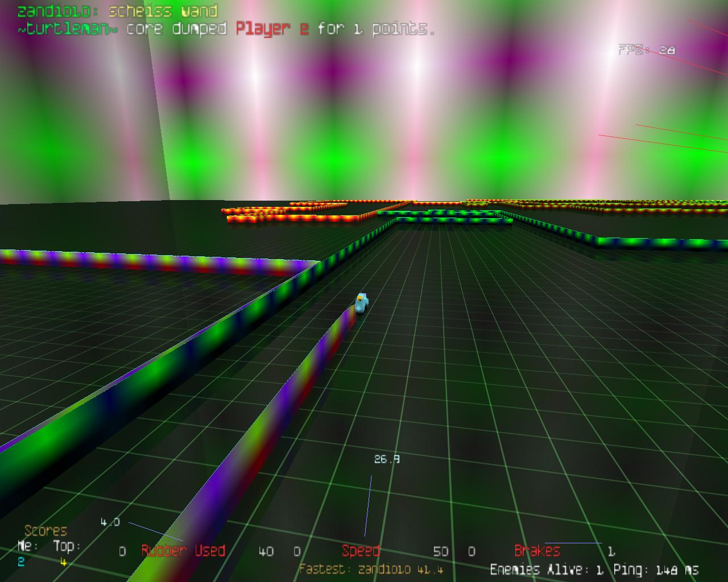Click the speed gauge maximum '50'
The height and width of the screenshot is (582, 728).
click(x=440, y=551)
